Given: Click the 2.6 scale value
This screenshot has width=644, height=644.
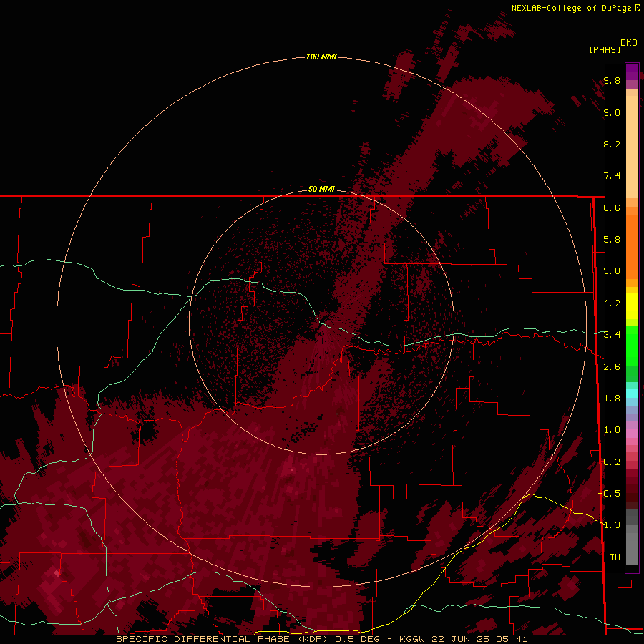Looking at the screenshot, I should coord(612,367).
